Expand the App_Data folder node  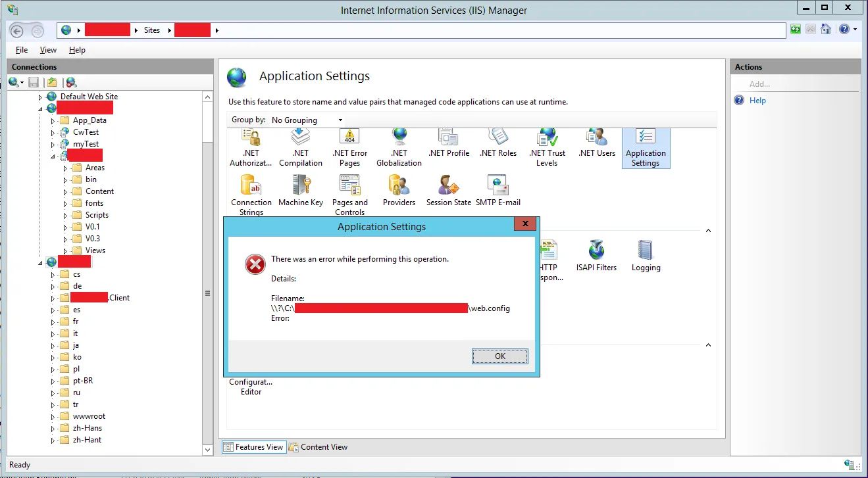(x=53, y=120)
